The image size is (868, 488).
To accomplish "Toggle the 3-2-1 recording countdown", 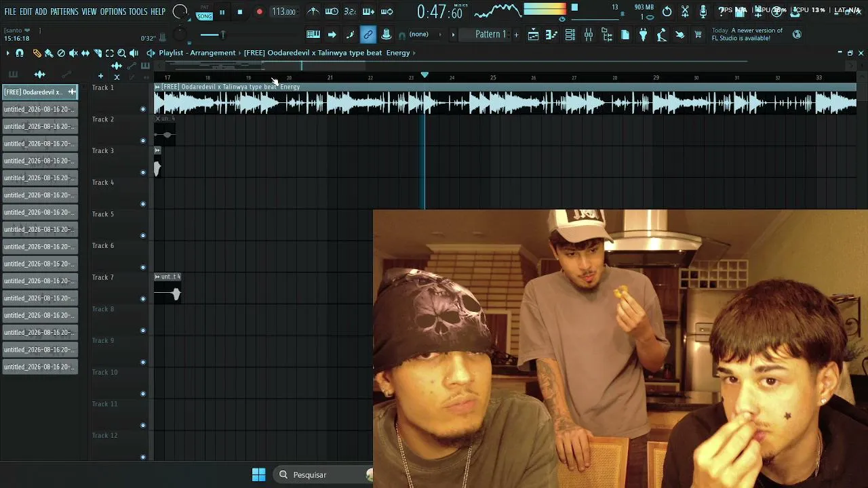I will click(x=350, y=12).
